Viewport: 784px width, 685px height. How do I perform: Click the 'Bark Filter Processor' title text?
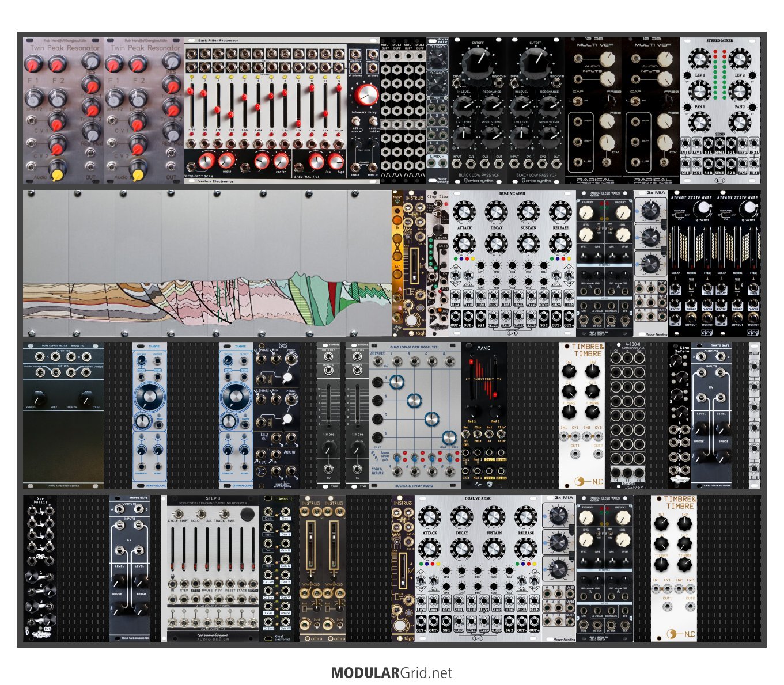point(218,40)
